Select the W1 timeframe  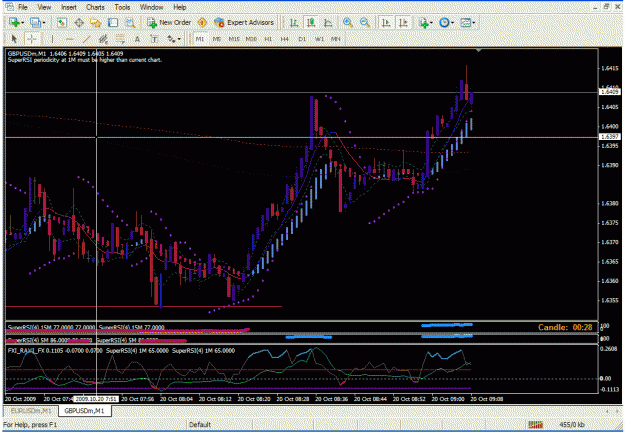[319, 39]
